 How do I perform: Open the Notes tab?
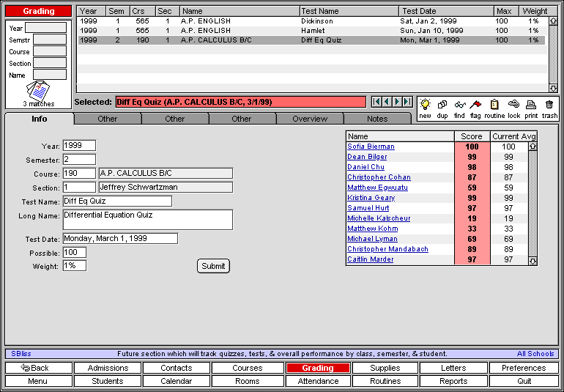pyautogui.click(x=377, y=119)
